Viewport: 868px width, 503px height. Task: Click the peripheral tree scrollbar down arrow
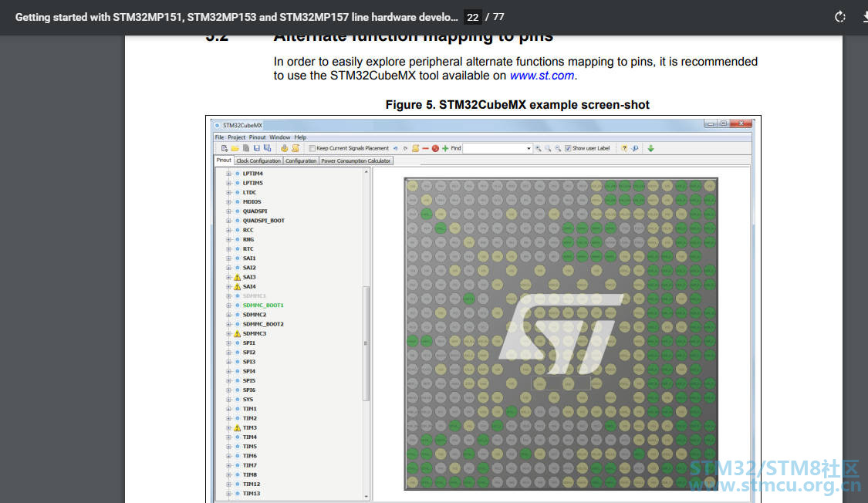coord(366,496)
